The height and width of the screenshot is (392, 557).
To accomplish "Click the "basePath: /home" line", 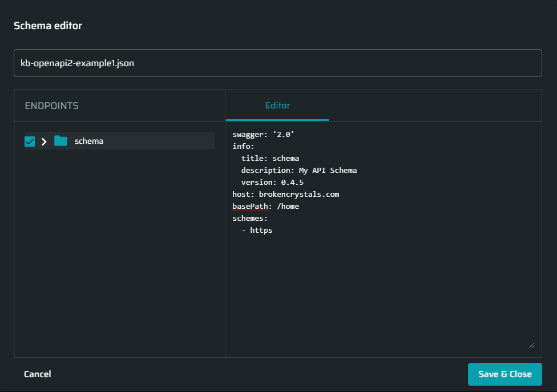I will tap(266, 207).
